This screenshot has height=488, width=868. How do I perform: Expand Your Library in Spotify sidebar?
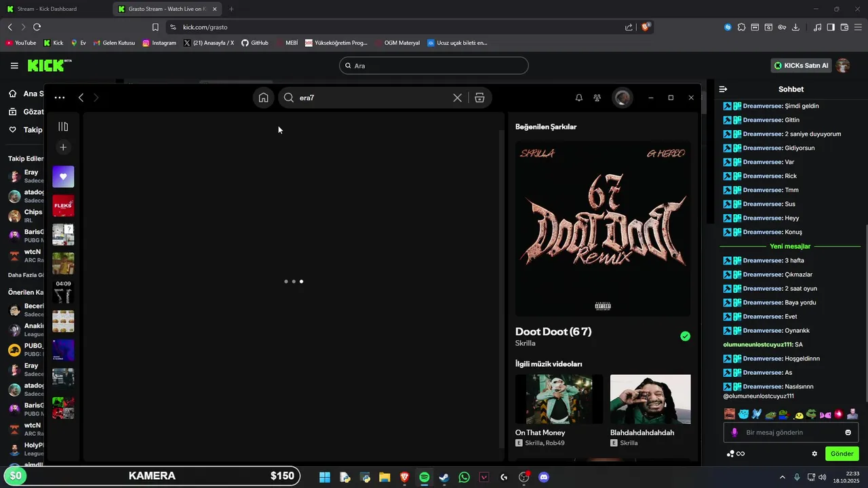pyautogui.click(x=63, y=127)
